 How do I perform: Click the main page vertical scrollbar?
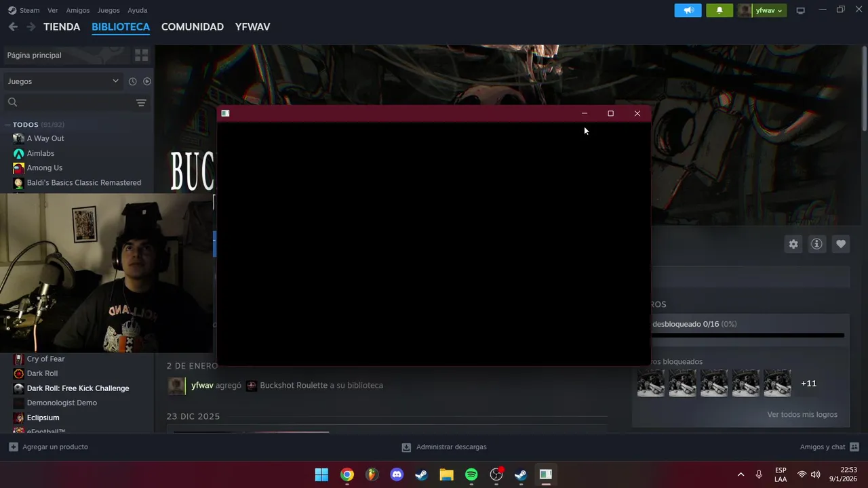pyautogui.click(x=864, y=88)
